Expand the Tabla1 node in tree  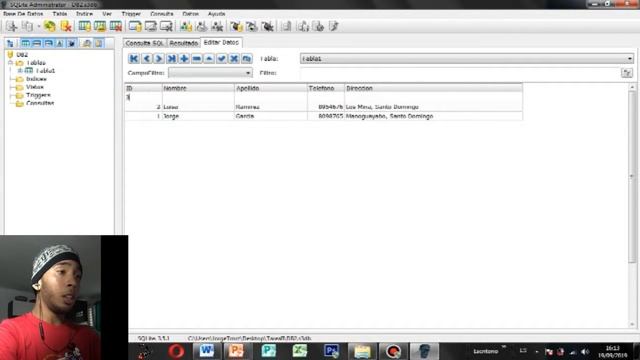click(x=20, y=71)
